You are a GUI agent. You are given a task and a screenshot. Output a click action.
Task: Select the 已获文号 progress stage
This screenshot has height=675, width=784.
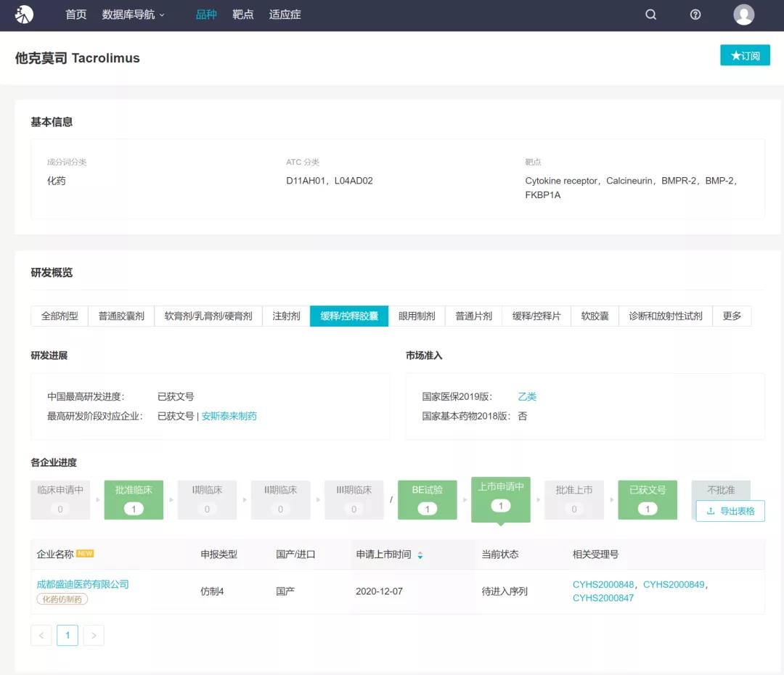[x=647, y=499]
